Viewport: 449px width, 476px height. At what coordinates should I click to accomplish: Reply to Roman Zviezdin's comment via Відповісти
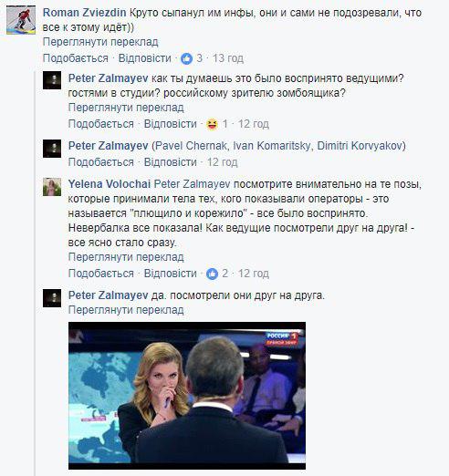145,58
